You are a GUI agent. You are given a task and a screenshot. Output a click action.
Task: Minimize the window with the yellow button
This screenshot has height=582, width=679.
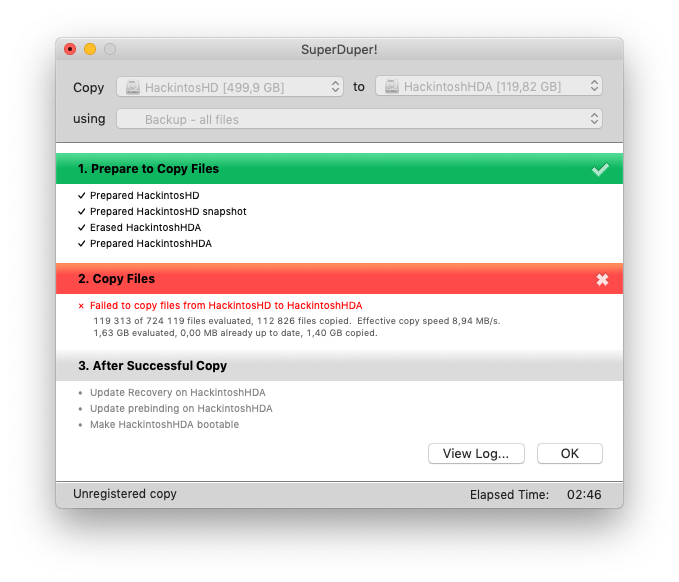90,49
